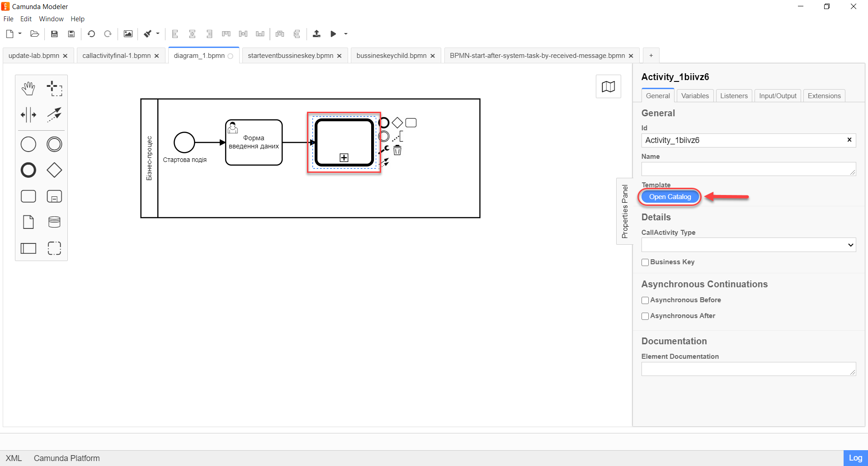Open the File menu
The height and width of the screenshot is (466, 868).
click(x=8, y=19)
